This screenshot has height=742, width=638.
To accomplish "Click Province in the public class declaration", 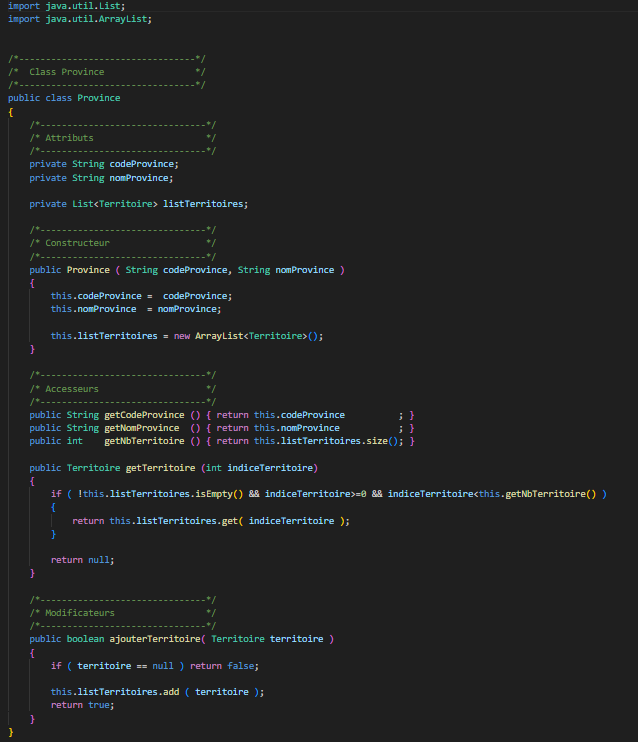I will 98,98.
